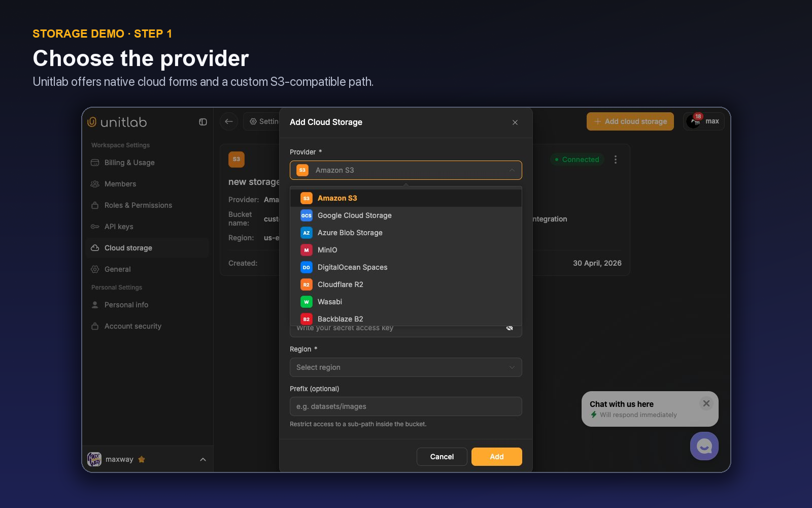The image size is (812, 508).
Task: Select MinIO provider option
Action: click(x=406, y=250)
